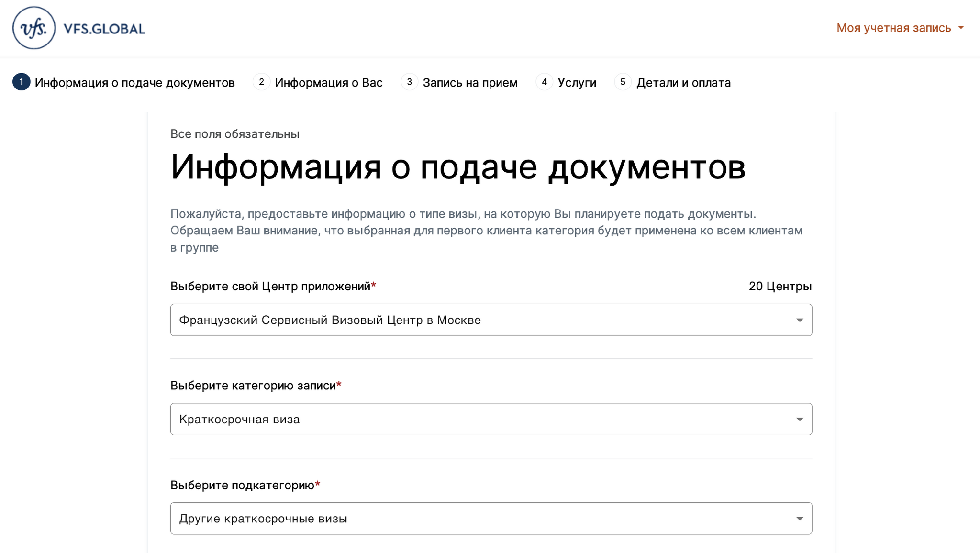Open the Краткосрочная виза combo box
Screen dimensions: 980x553
(479, 420)
